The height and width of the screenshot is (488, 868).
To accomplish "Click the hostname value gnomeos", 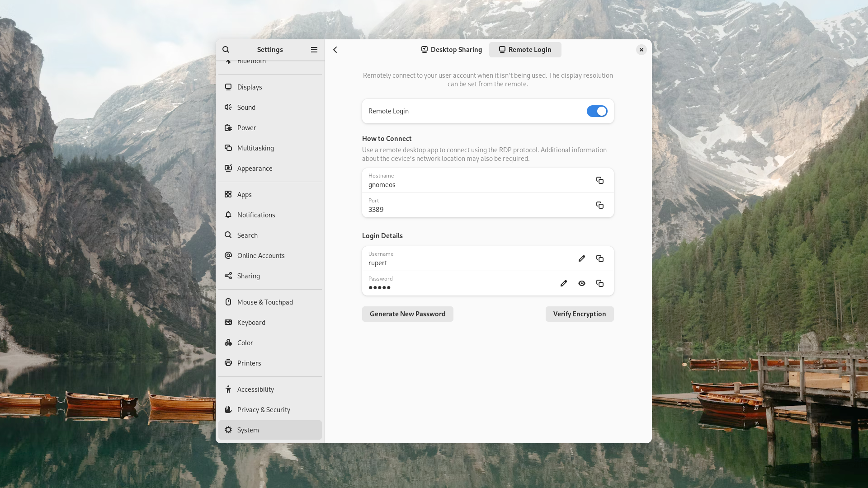I will [x=382, y=185].
